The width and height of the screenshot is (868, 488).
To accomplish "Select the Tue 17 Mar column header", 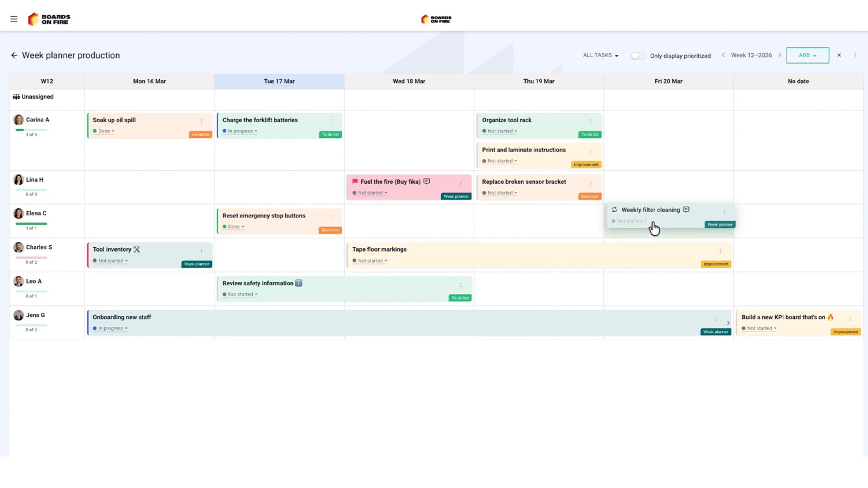I will point(279,81).
